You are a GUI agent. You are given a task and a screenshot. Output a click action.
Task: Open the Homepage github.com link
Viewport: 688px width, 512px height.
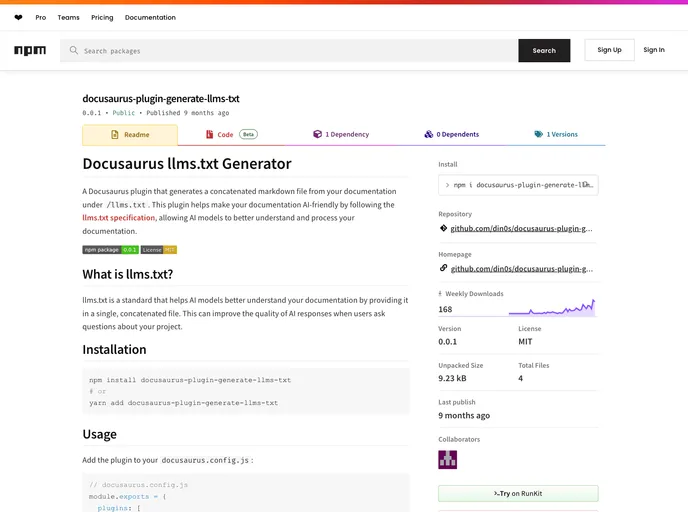pyautogui.click(x=521, y=269)
